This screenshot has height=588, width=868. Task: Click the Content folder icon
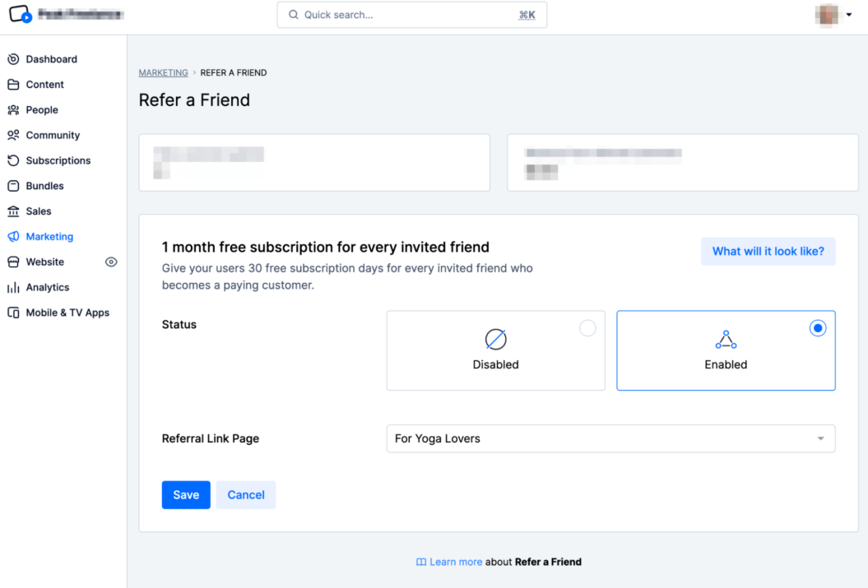pos(13,85)
